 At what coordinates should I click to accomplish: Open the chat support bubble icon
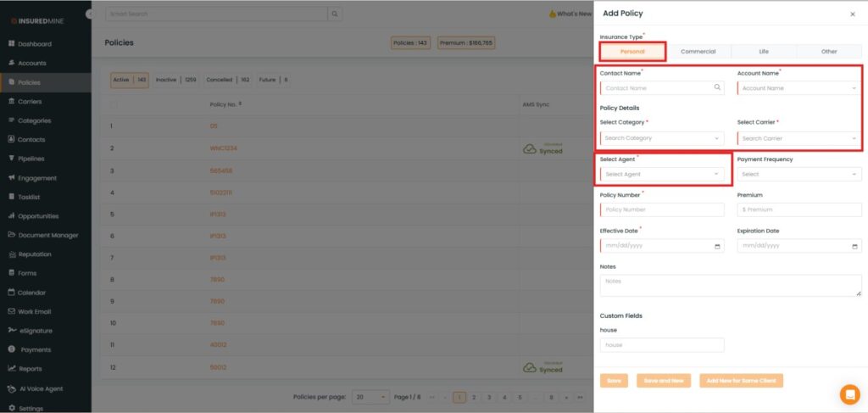[x=849, y=394]
